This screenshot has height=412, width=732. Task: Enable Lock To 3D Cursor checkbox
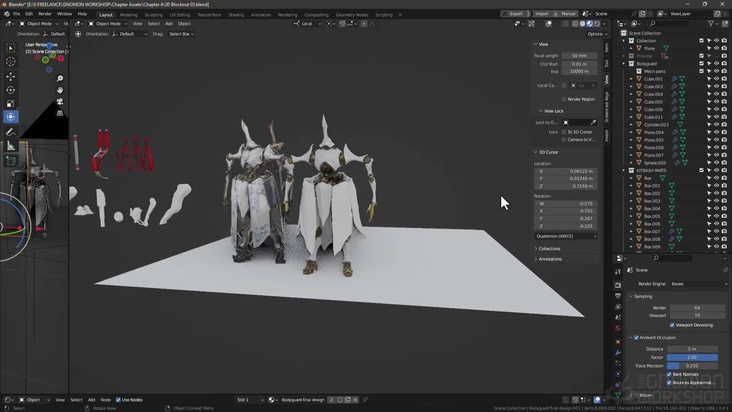click(x=564, y=132)
